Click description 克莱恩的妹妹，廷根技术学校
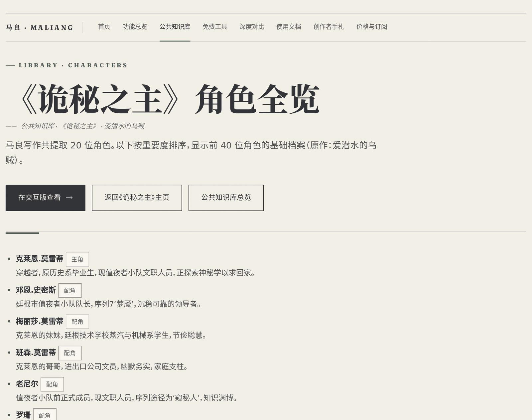 [x=111, y=335]
